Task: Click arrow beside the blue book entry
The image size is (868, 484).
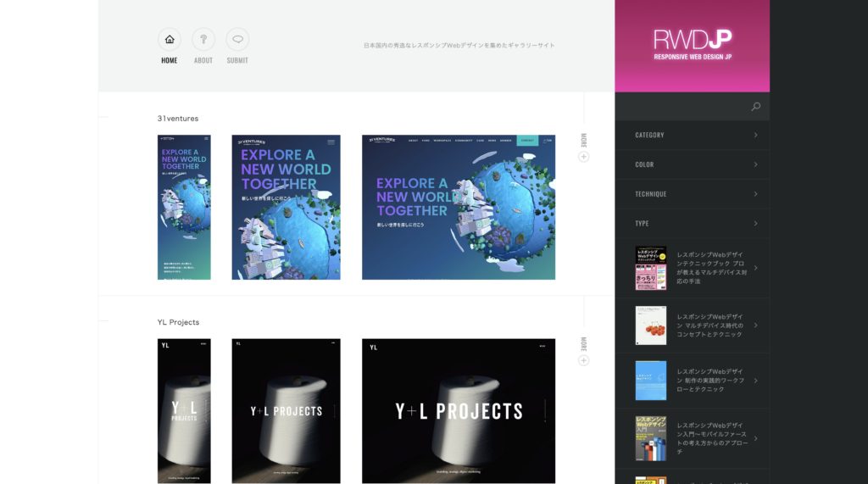Action: point(755,381)
